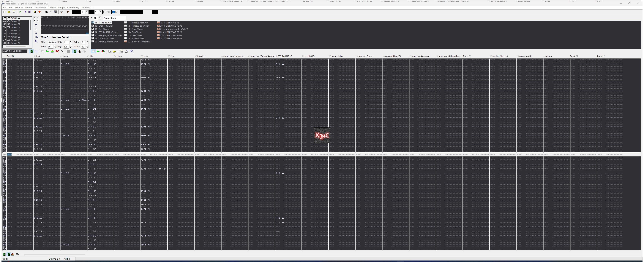Delete instrument with the X icon
The image size is (644, 262).
tap(132, 51)
